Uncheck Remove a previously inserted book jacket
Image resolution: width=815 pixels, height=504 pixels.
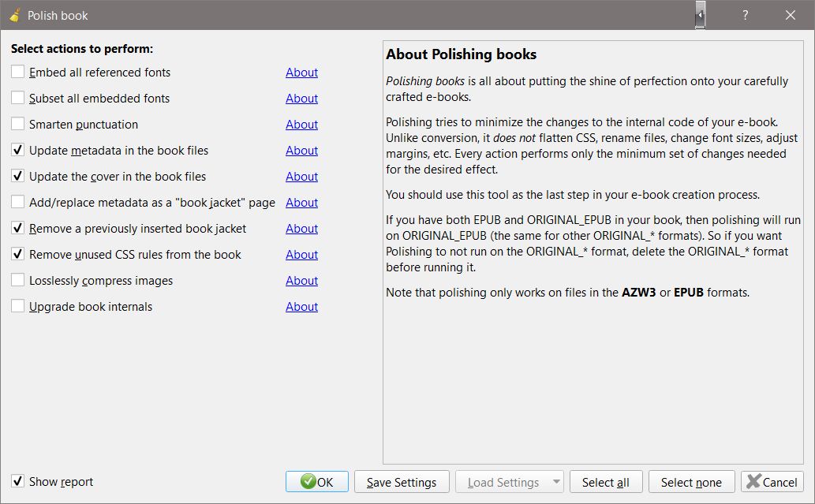coord(18,229)
